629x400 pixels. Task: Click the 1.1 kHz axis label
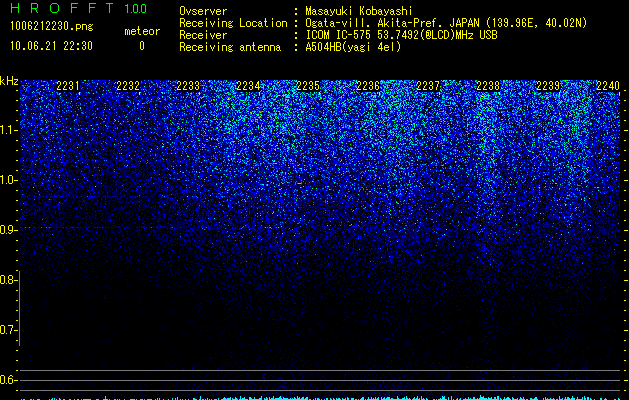coord(8,130)
